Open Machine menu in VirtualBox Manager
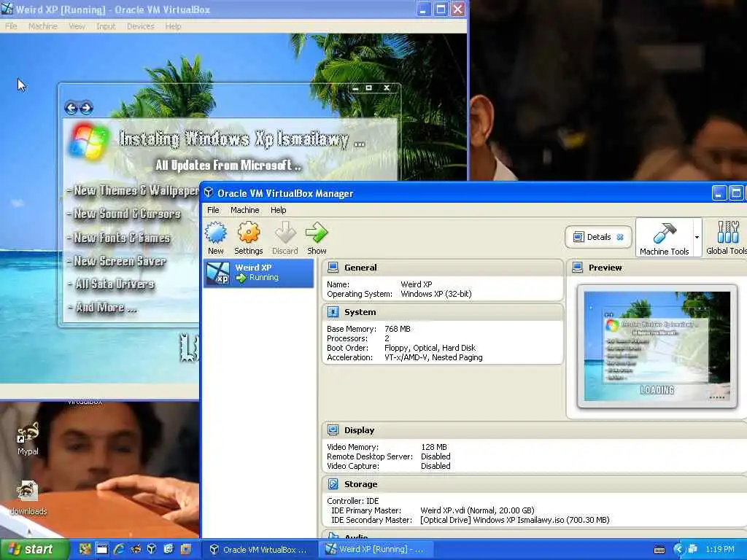The height and width of the screenshot is (560, 747). pos(245,210)
